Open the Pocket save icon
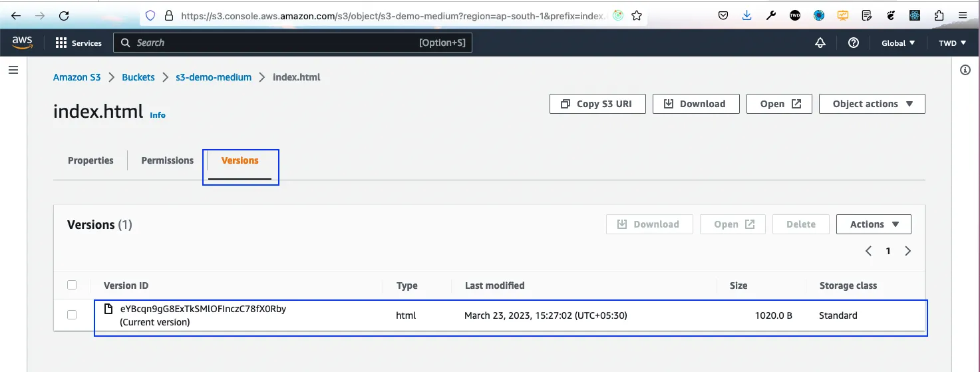980x372 pixels. pyautogui.click(x=723, y=15)
